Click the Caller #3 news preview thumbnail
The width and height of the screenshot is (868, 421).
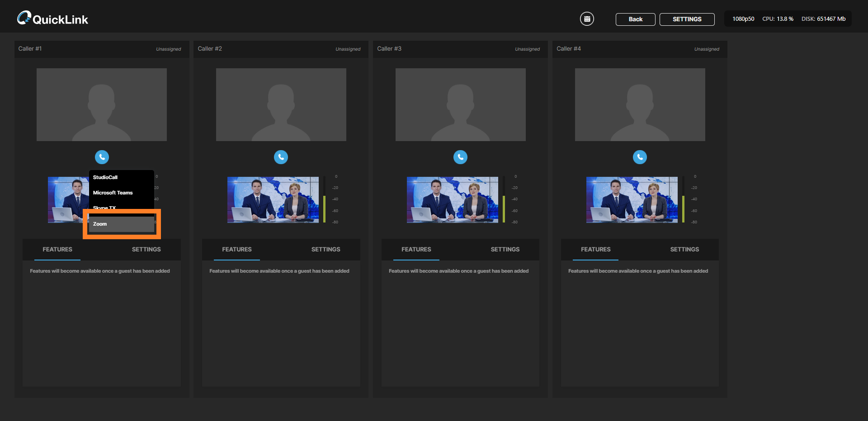(452, 199)
